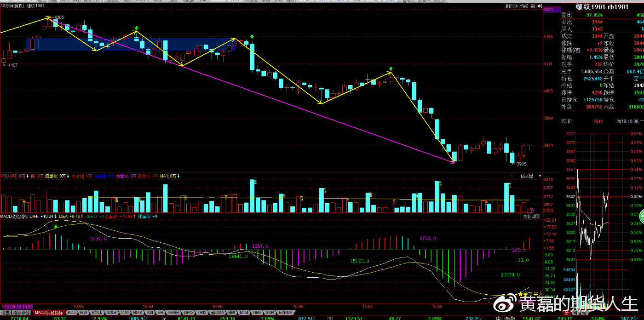Click the 20378.0 MACD area label

(x=510, y=275)
